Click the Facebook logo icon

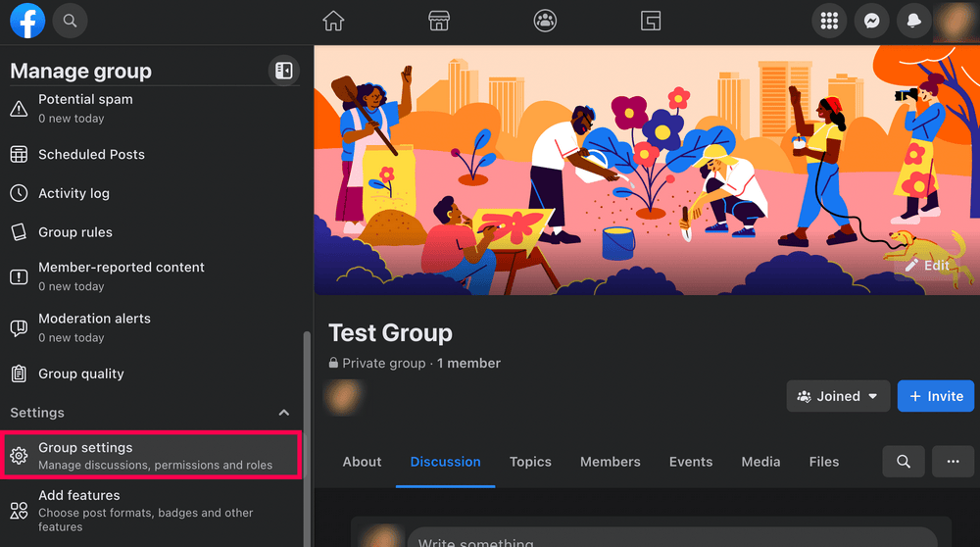click(x=27, y=21)
